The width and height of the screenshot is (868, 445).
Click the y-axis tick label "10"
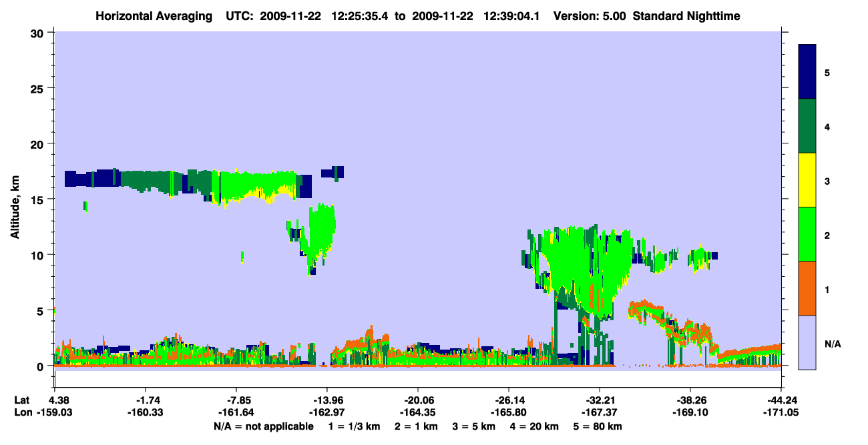[38, 256]
